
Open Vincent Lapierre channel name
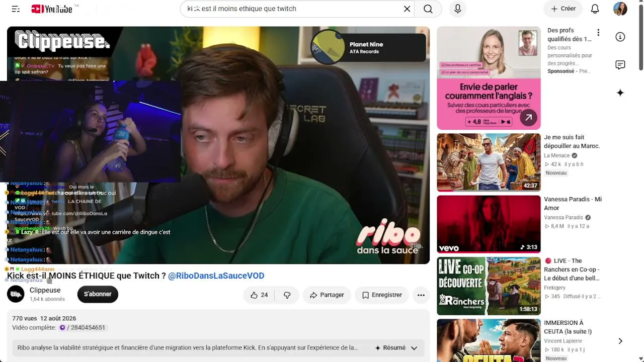tap(563, 341)
